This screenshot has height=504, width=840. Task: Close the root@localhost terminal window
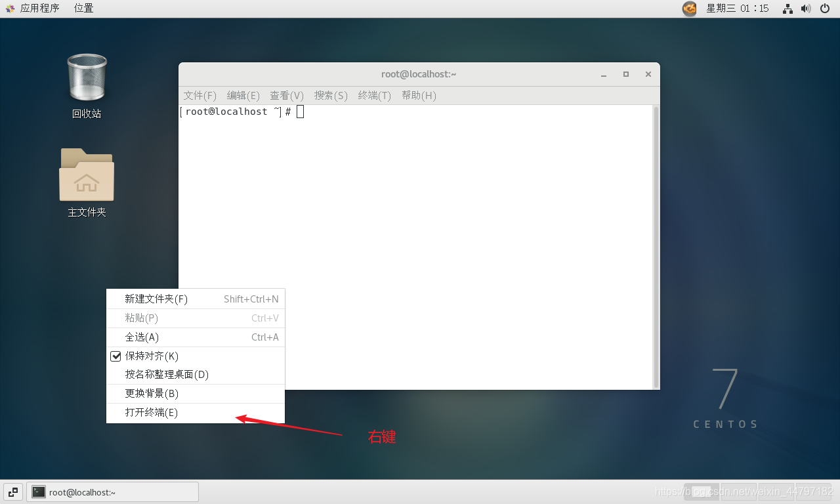[x=648, y=74]
